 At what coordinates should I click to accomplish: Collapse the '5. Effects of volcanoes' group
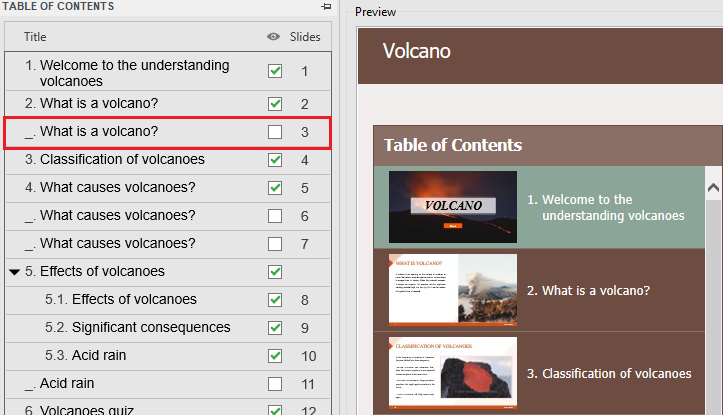[x=15, y=272]
